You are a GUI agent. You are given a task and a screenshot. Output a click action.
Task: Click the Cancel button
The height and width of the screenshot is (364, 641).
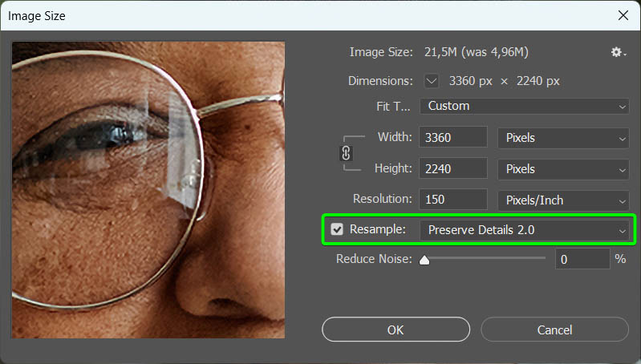coord(554,330)
